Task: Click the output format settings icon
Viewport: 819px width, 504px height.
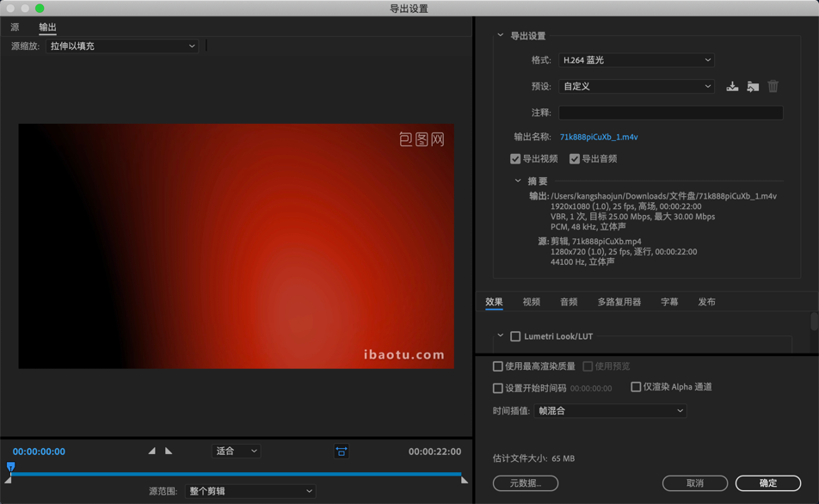Action: pos(342,451)
